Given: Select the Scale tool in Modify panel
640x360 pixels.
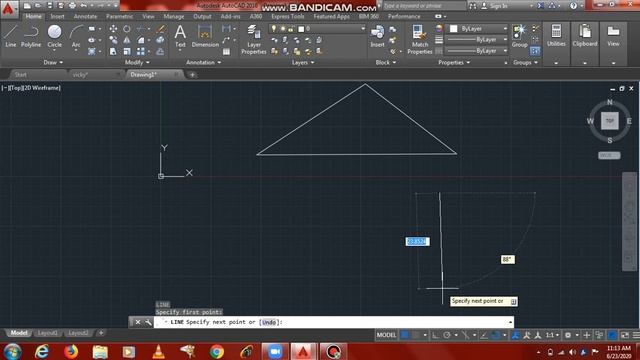Looking at the screenshot, I should tap(127, 51).
